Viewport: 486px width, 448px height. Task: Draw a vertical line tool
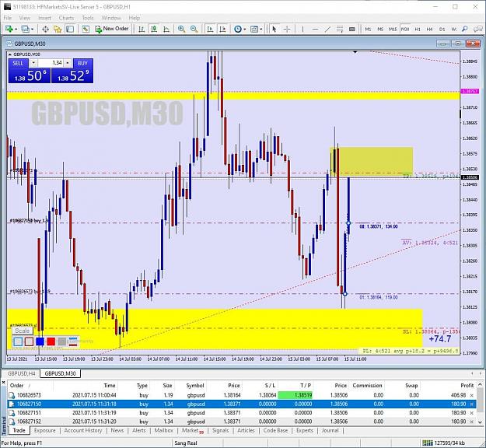[302, 29]
